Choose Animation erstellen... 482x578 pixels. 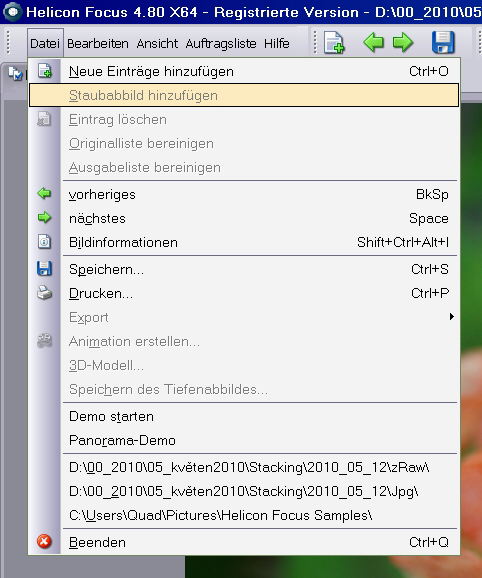(x=244, y=341)
